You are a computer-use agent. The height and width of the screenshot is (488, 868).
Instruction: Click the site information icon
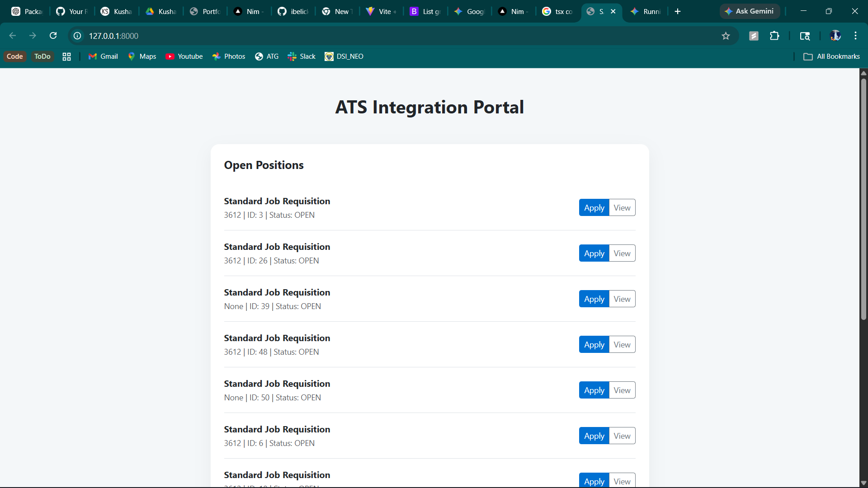pos(77,36)
